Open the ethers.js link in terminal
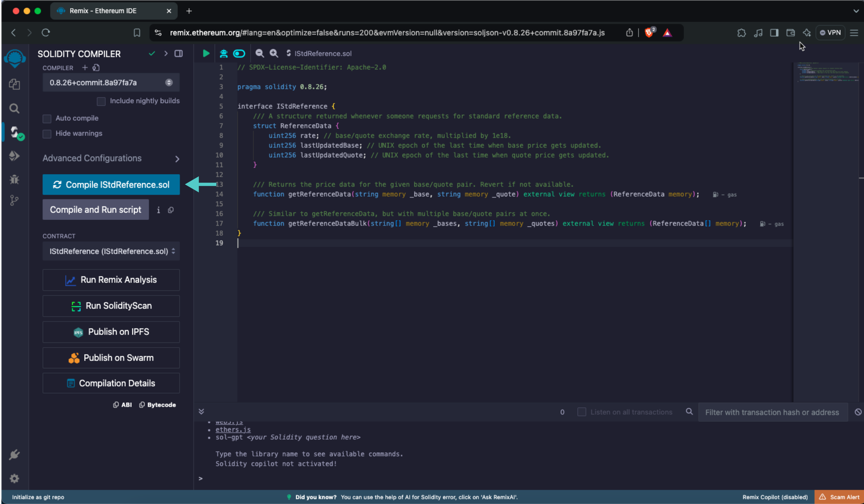 pyautogui.click(x=233, y=429)
